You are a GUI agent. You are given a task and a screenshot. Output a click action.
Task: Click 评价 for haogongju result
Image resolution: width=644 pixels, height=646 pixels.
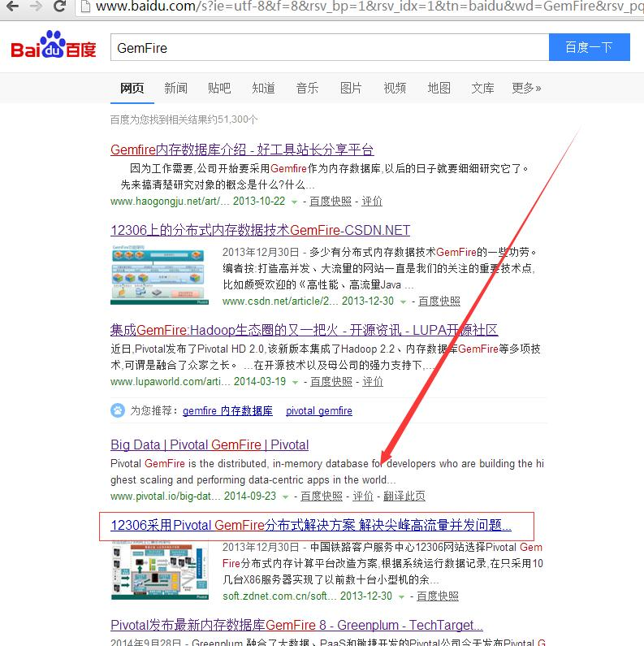[372, 201]
